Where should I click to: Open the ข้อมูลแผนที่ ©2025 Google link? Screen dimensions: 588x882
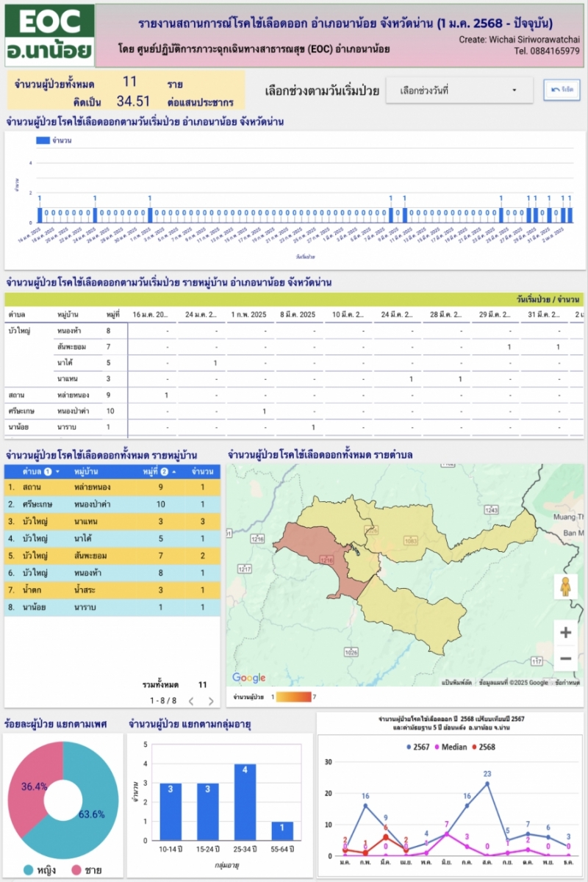(513, 683)
